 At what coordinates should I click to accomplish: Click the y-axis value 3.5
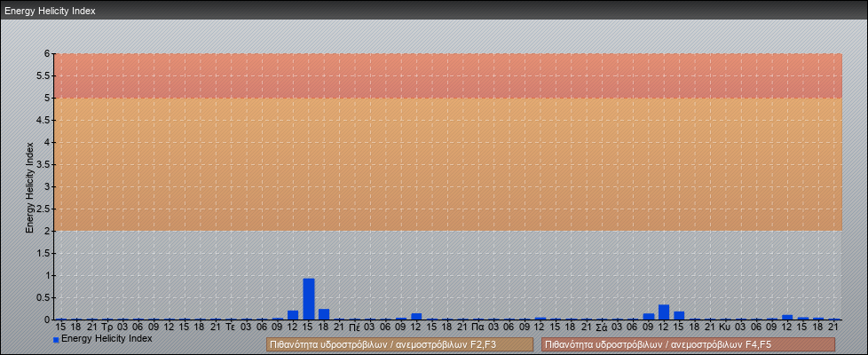coord(43,164)
